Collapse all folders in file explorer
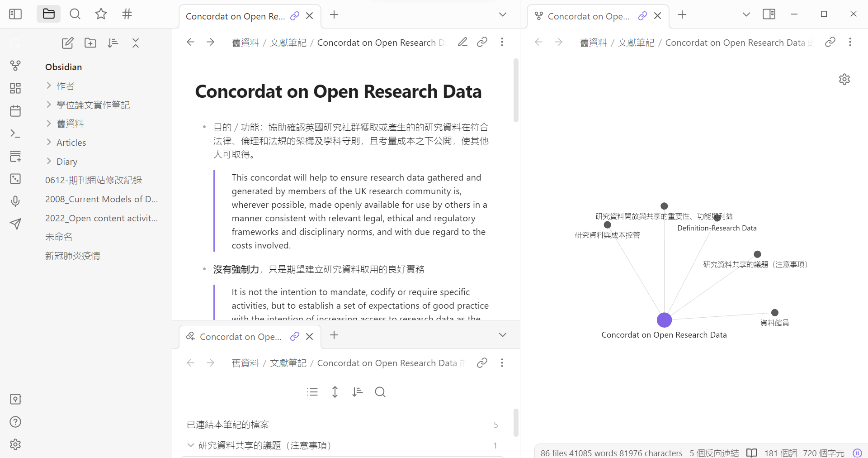The height and width of the screenshot is (458, 868). click(x=136, y=43)
